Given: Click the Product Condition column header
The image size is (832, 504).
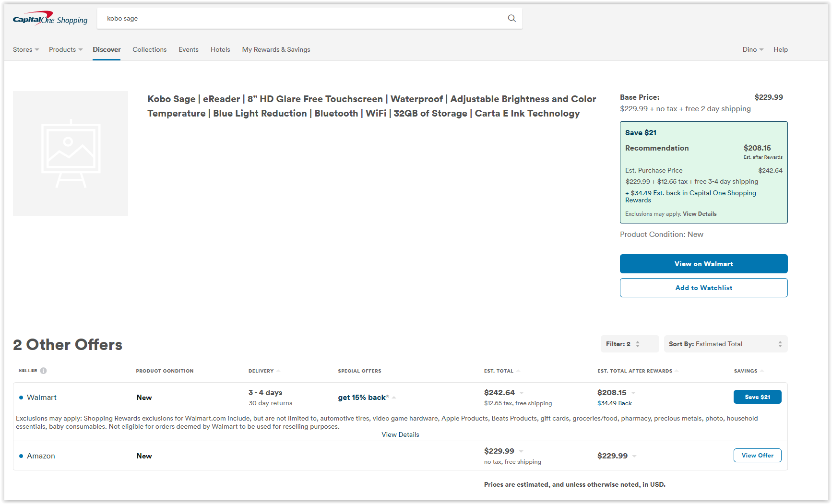Looking at the screenshot, I should coord(165,371).
